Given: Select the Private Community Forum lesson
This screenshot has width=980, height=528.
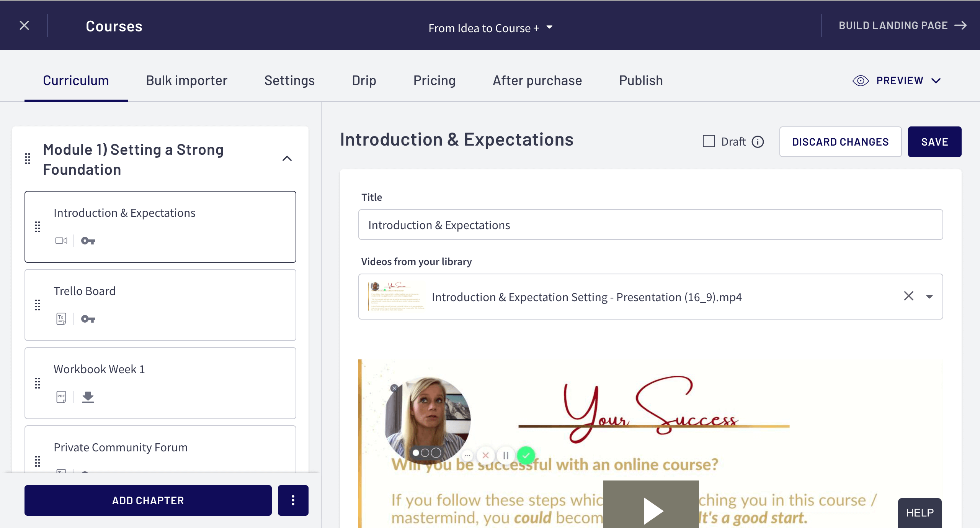Looking at the screenshot, I should tap(160, 449).
